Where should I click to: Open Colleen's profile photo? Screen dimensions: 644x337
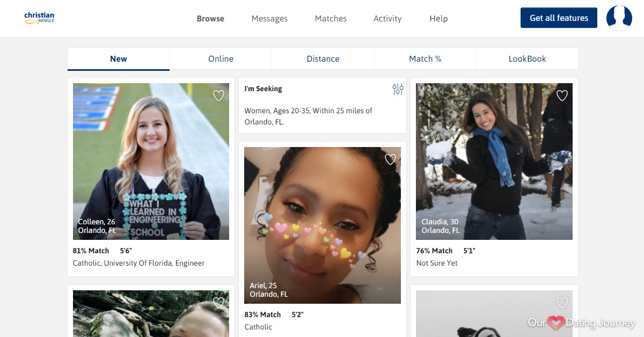[151, 162]
